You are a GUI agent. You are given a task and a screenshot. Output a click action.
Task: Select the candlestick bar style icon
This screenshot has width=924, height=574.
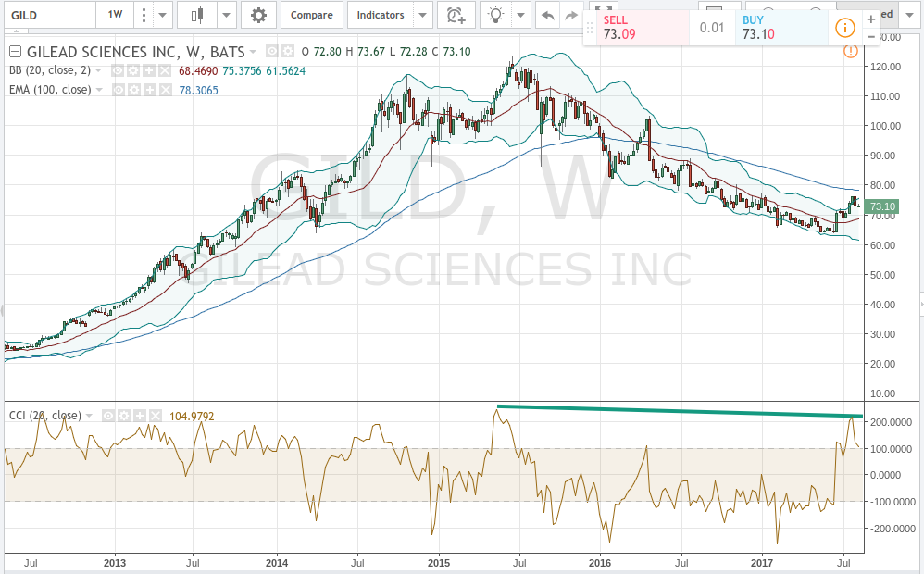[197, 16]
